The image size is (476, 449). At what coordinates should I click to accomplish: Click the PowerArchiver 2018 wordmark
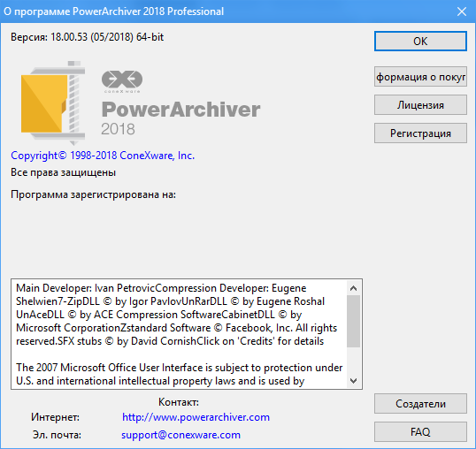(180, 118)
